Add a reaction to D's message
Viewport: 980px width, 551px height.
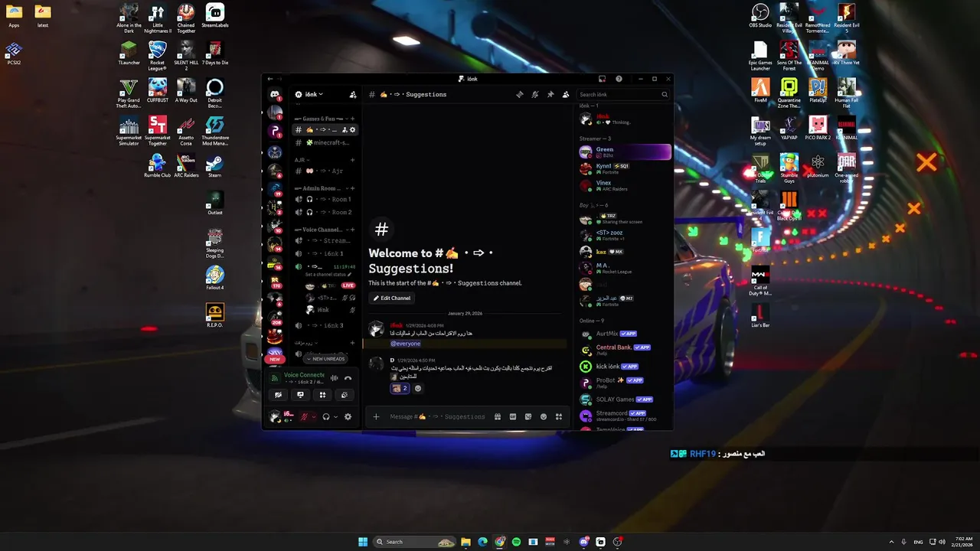point(418,388)
